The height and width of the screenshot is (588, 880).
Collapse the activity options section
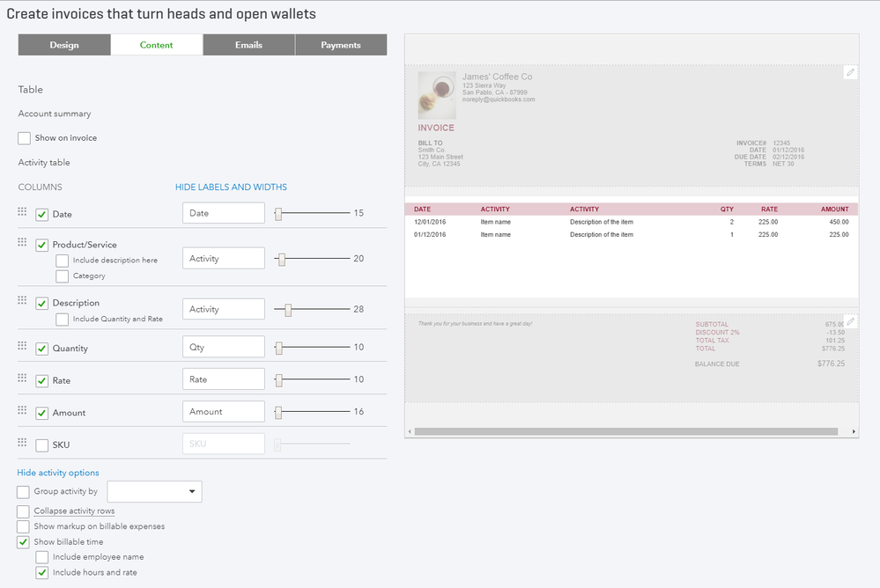coord(57,472)
